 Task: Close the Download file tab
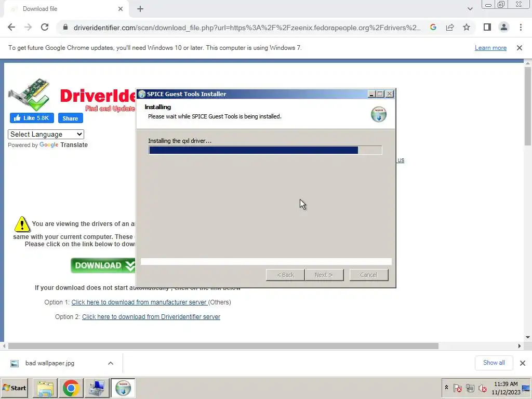(121, 9)
